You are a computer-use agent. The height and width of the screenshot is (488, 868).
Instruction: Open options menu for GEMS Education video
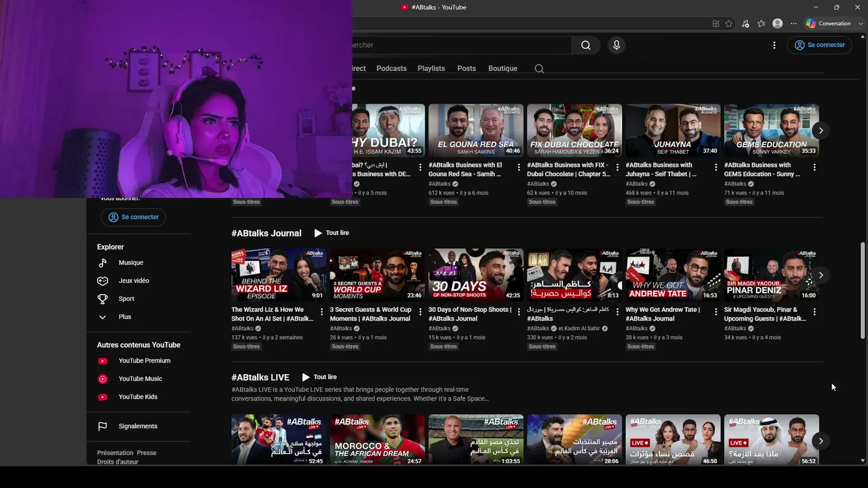tap(814, 167)
